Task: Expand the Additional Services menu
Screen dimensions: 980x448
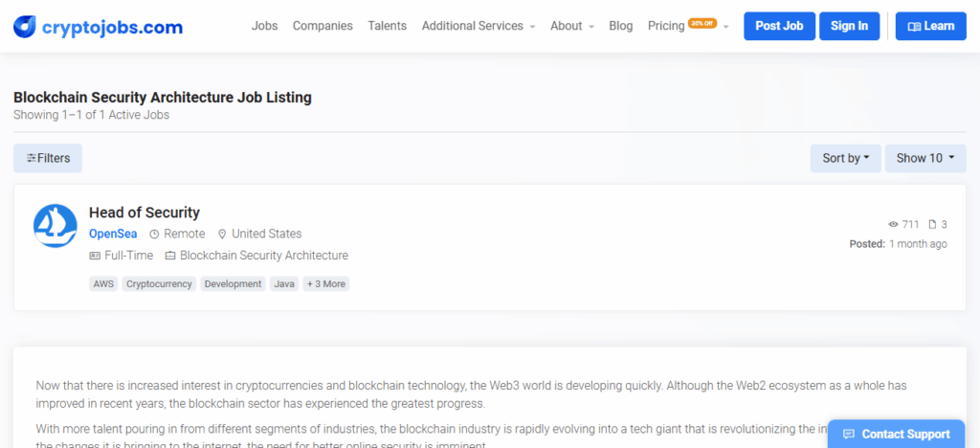Action: click(478, 26)
